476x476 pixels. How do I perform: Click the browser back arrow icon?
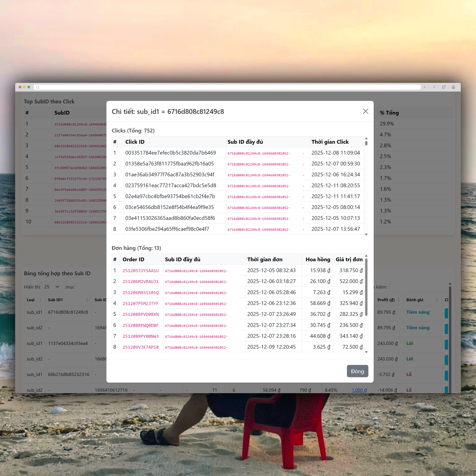point(424,87)
